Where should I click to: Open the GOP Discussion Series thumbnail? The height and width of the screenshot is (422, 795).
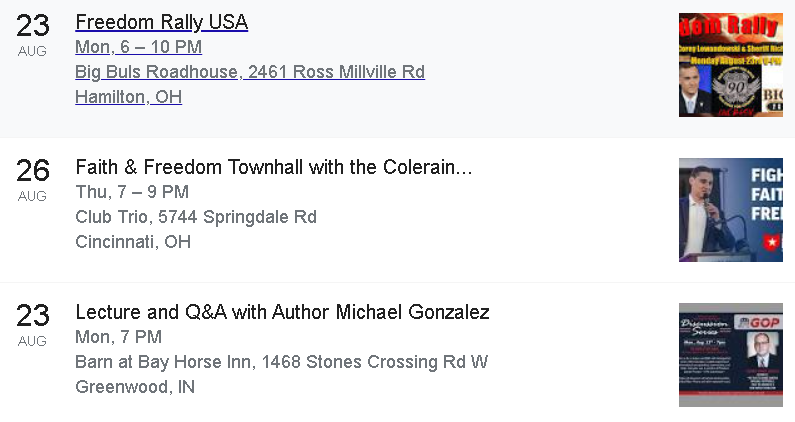pyautogui.click(x=731, y=355)
